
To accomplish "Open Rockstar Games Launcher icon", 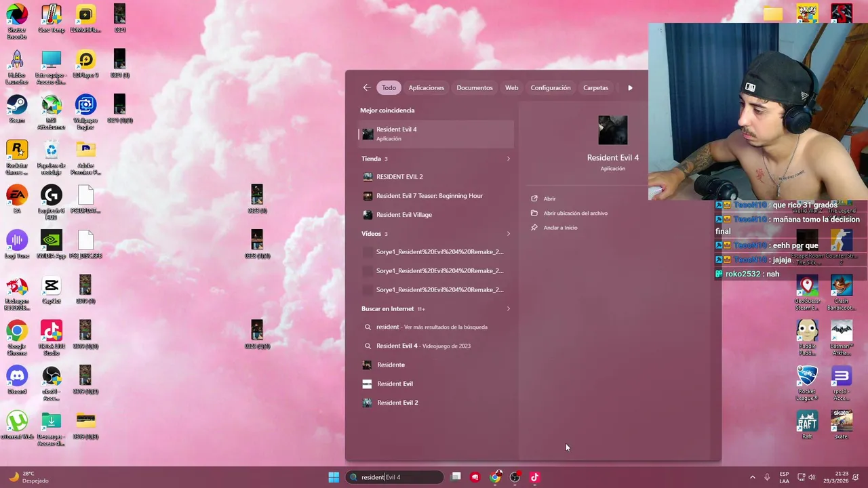I will [x=17, y=157].
